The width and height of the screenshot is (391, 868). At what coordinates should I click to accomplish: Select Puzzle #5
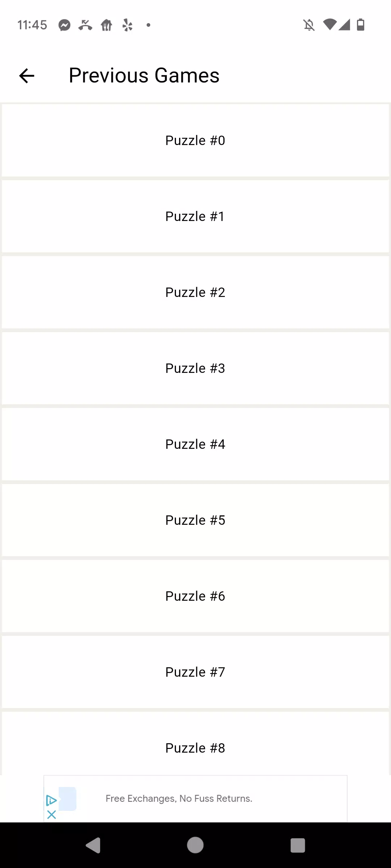point(195,520)
